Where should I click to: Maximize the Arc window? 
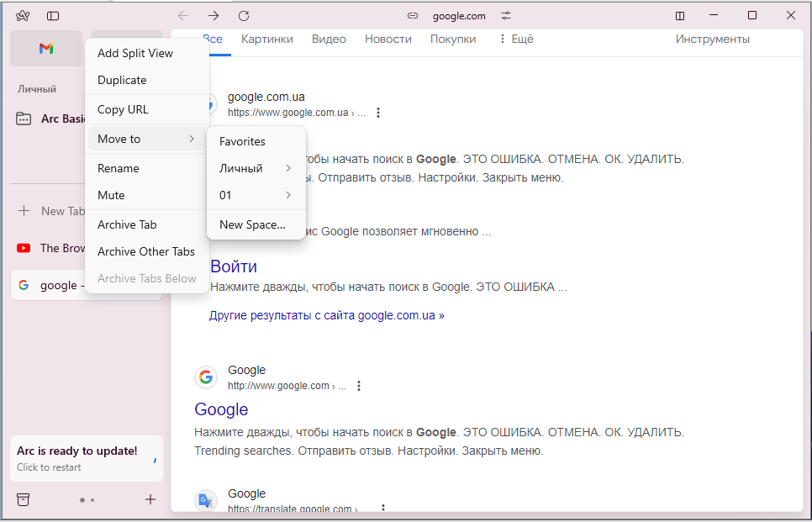tap(752, 15)
